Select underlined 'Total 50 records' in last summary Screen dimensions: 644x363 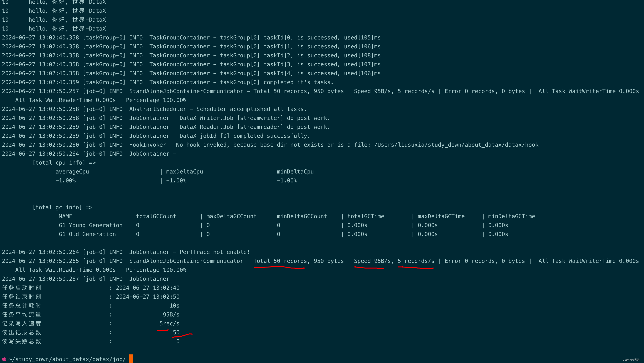click(x=280, y=261)
